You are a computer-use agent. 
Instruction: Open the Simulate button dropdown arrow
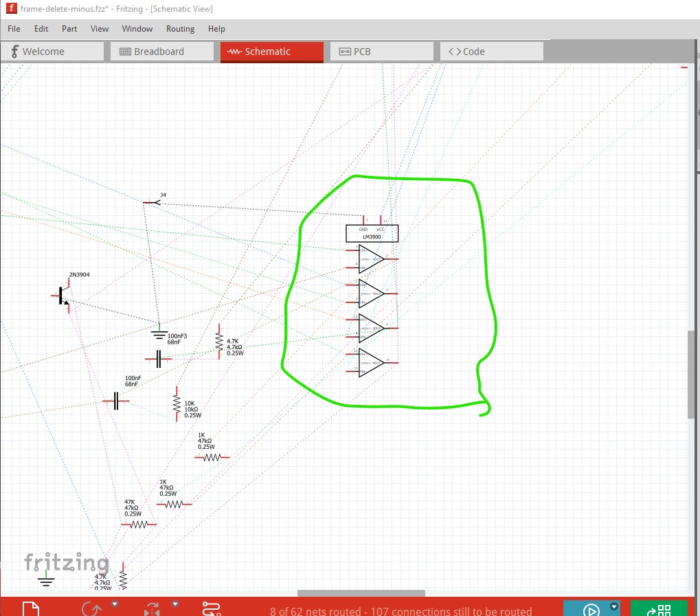pyautogui.click(x=614, y=606)
